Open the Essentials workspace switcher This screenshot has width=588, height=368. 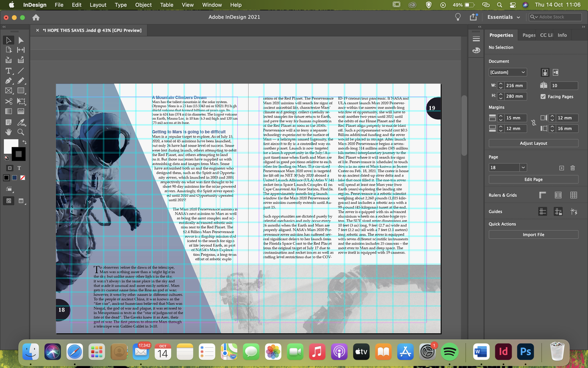pyautogui.click(x=504, y=17)
